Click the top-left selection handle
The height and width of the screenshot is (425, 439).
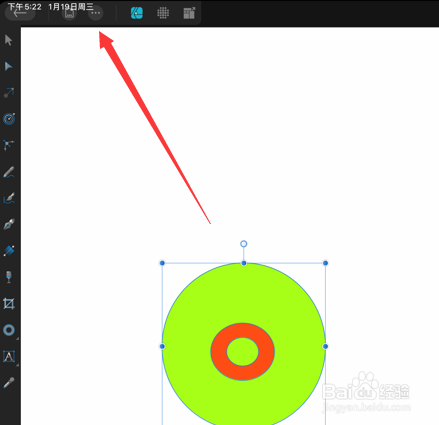[162, 263]
